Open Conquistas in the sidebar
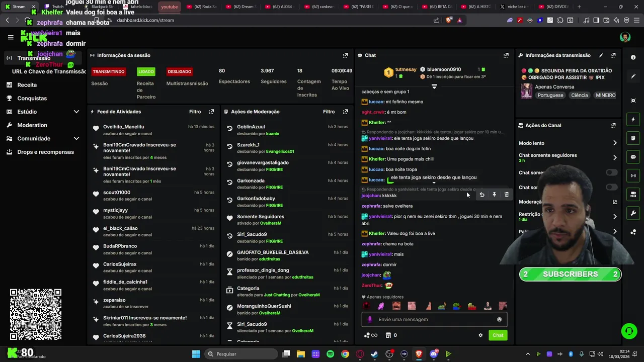This screenshot has height=362, width=644. (x=32, y=99)
